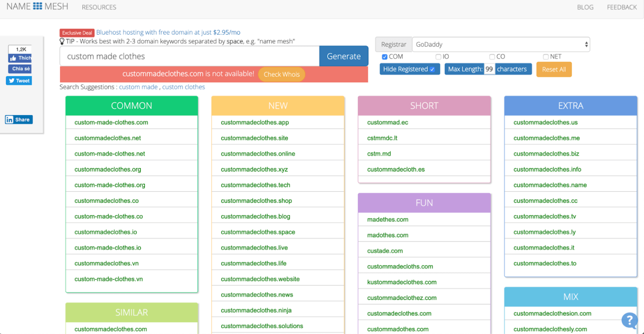
Task: Enable the NET extension checkbox
Action: [x=546, y=57]
